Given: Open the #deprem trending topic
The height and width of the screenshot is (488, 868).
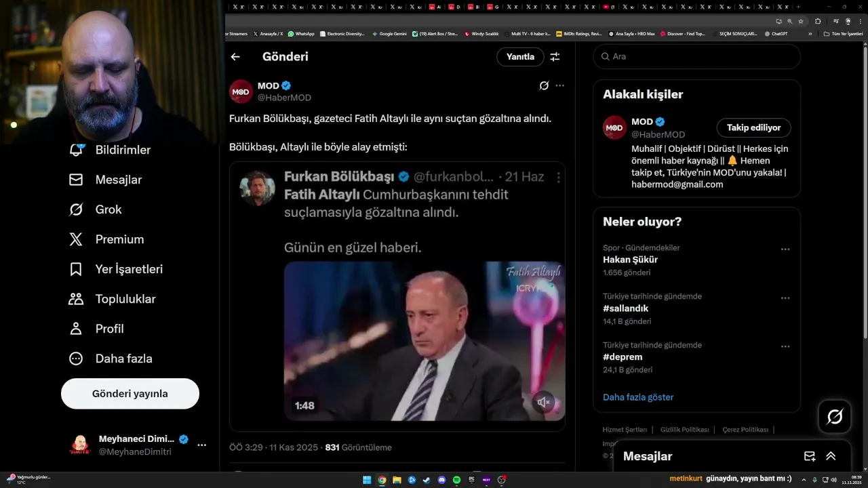Looking at the screenshot, I should 623,357.
